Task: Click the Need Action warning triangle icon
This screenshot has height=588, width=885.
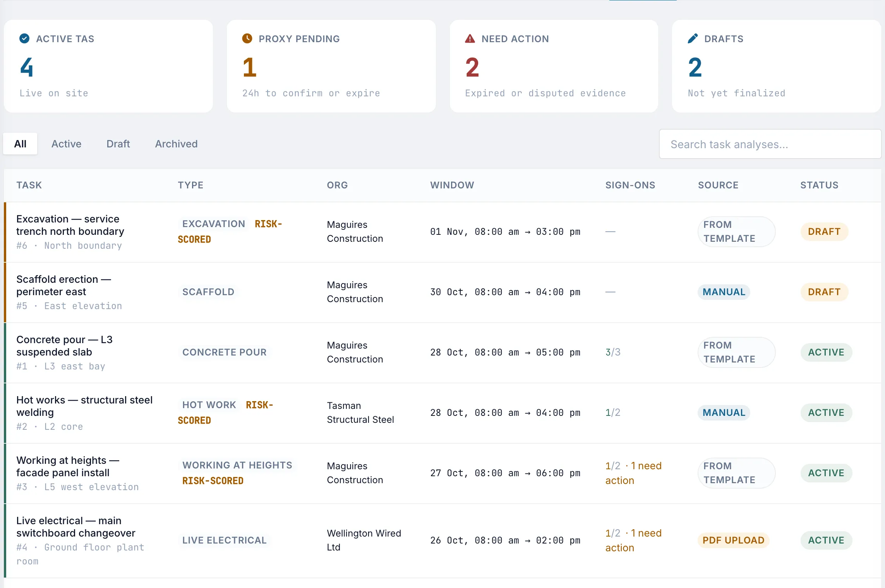Action: [x=470, y=39]
